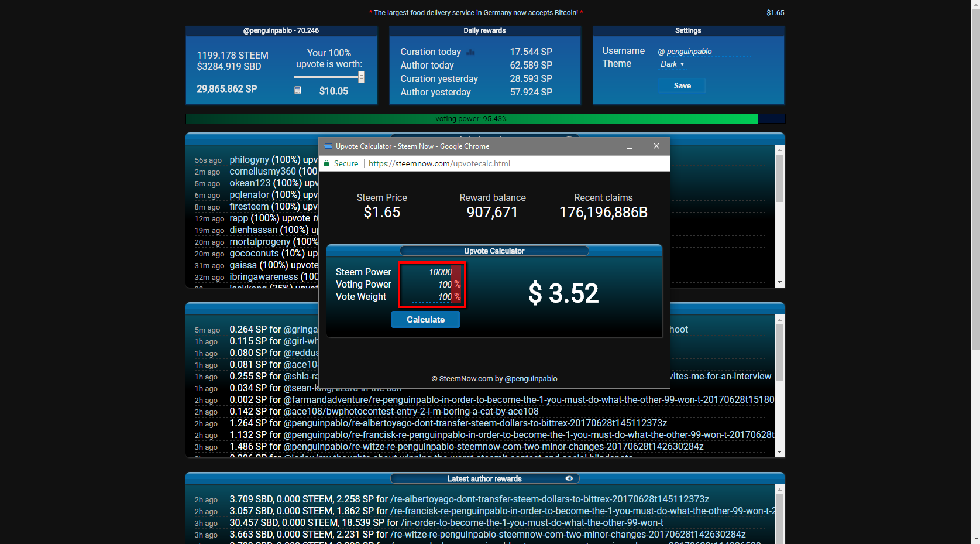Click the up arrow of the votes list scrollbar
The height and width of the screenshot is (544, 980).
point(779,150)
